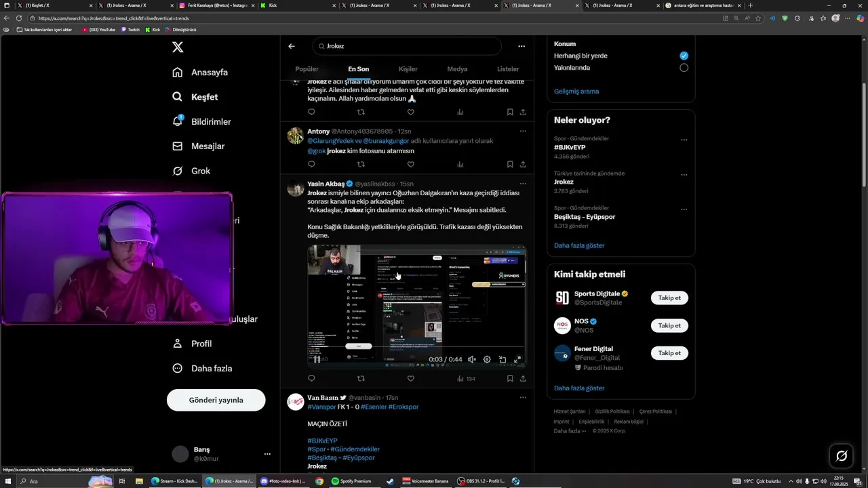
Task: Open search options three-dot menu
Action: [x=521, y=46]
